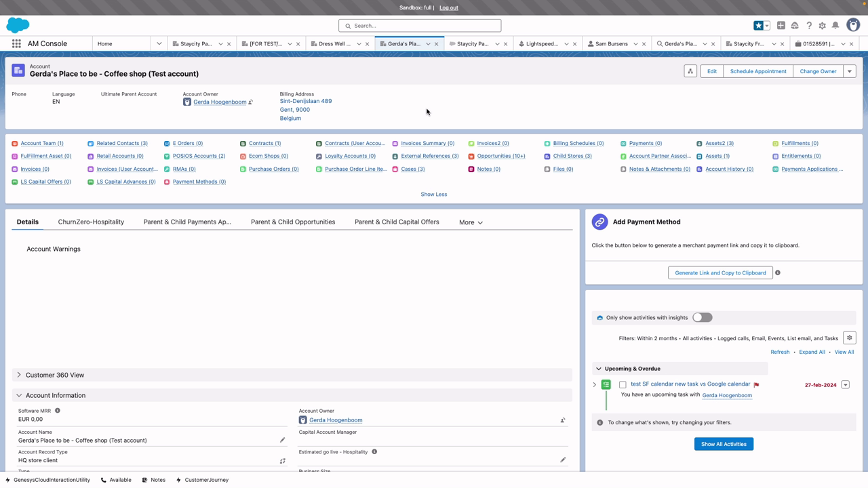
Task: Switch to Parent & Child Capital Offers tab
Action: (x=397, y=222)
